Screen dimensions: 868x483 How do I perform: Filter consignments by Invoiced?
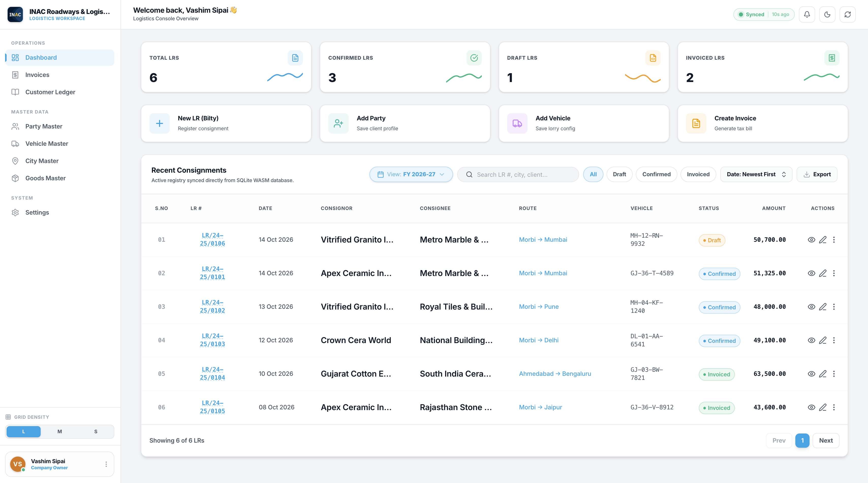[x=698, y=174]
